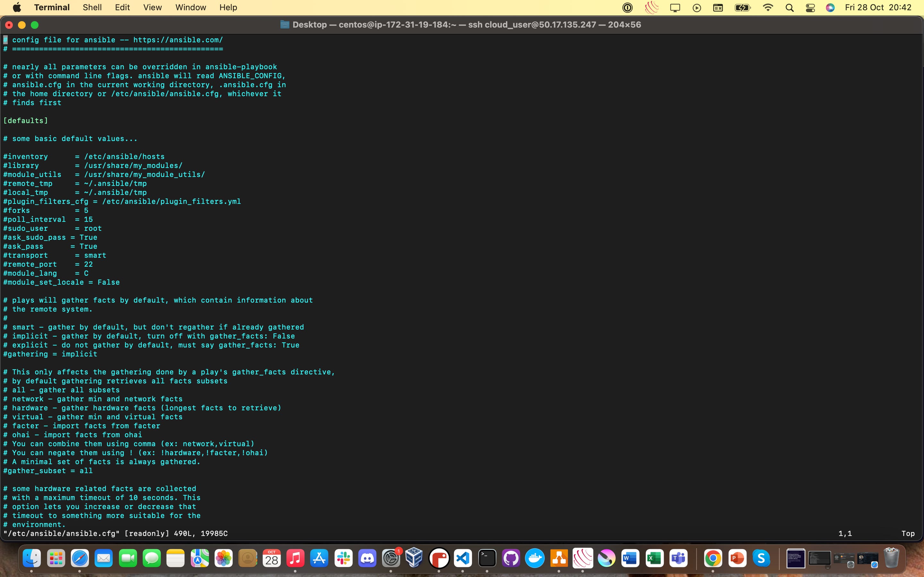Click the [defaults] section line in the file
The height and width of the screenshot is (577, 924).
[26, 121]
